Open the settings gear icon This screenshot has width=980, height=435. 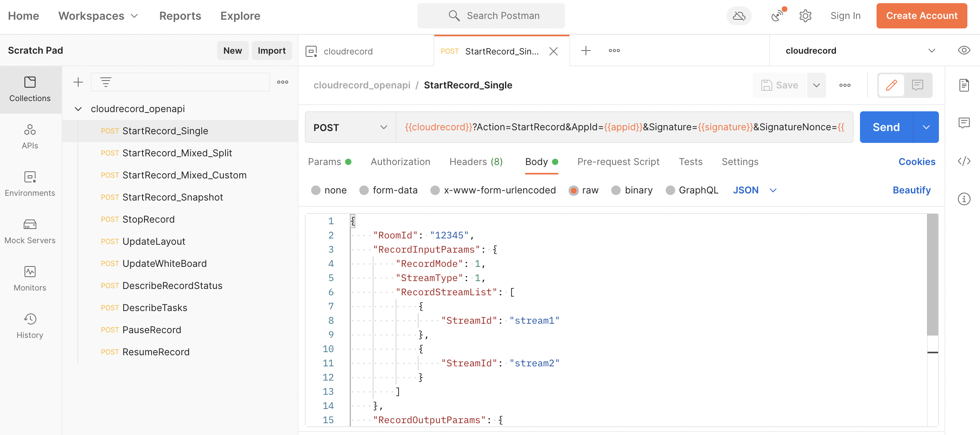(805, 16)
